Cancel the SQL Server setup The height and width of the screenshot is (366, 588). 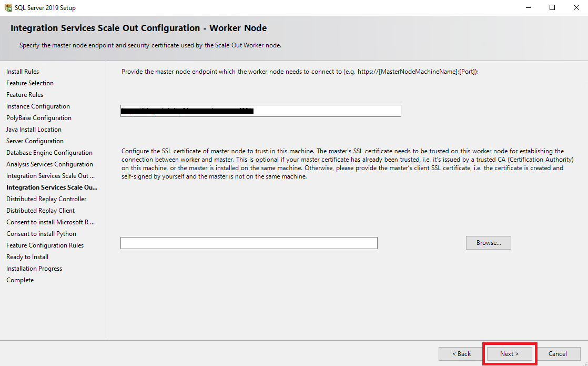[557, 353]
